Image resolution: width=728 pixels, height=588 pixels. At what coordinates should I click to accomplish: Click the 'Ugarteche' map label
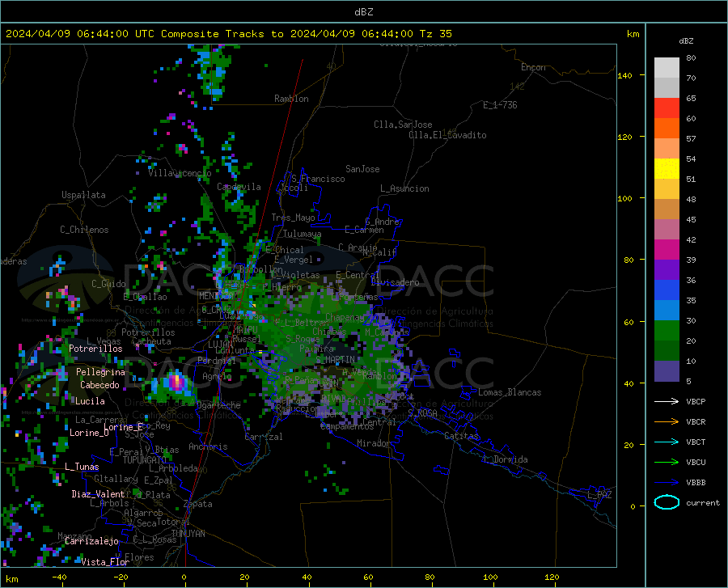[x=218, y=405]
